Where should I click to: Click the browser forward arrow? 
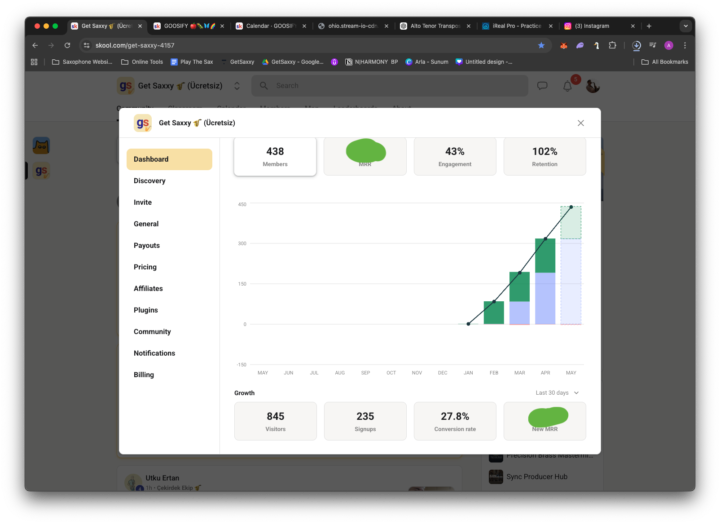click(x=51, y=45)
